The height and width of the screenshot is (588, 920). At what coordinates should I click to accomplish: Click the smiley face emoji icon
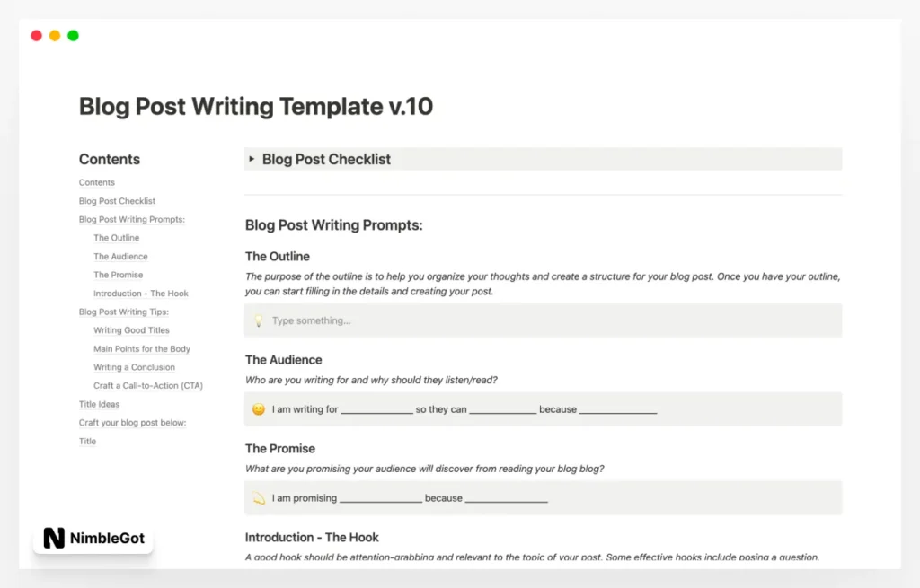(259, 409)
